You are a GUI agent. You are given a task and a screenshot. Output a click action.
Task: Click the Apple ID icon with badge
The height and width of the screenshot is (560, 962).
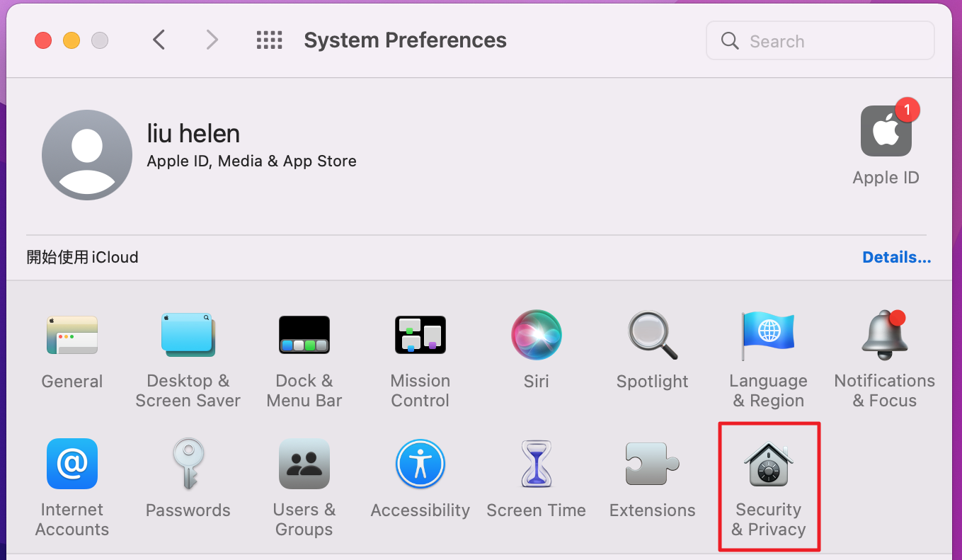886,132
